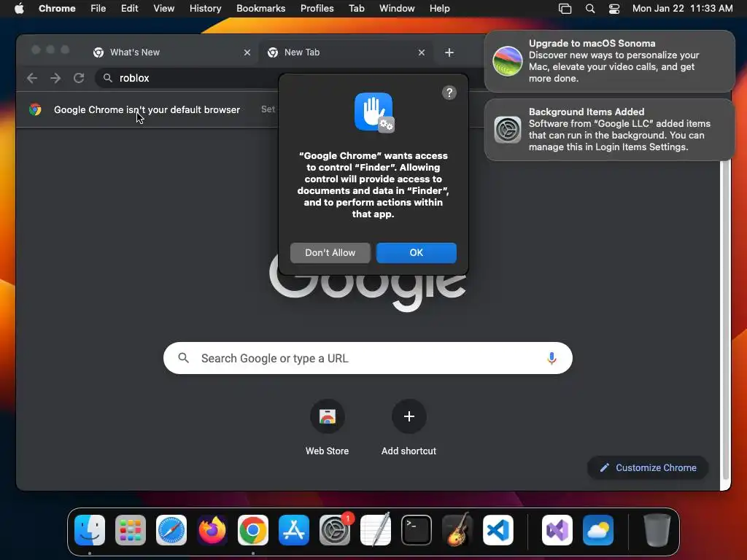The width and height of the screenshot is (747, 560).
Task: Click the microphone voice search icon
Action: click(551, 358)
